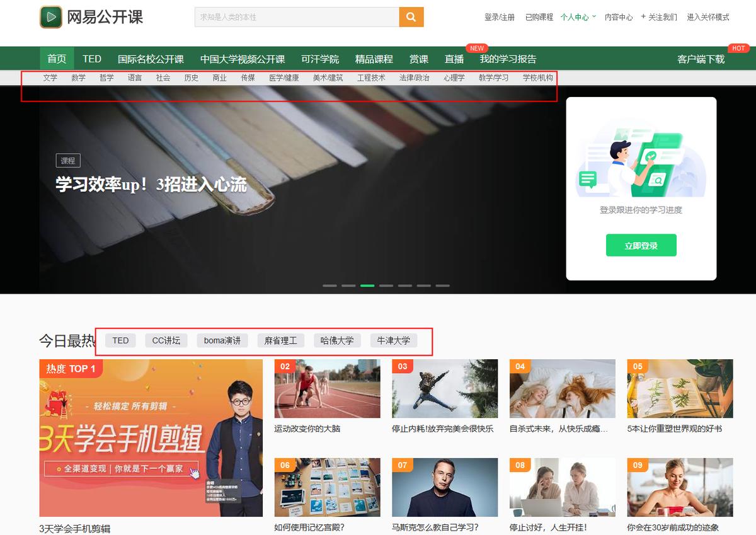Open the 心理学 category link

coord(454,78)
